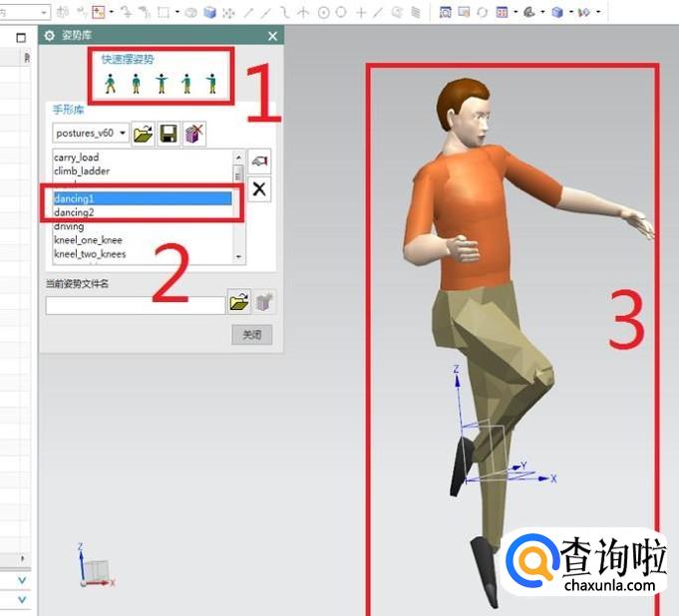Open posture library folder beside postures_v60

[x=144, y=134]
